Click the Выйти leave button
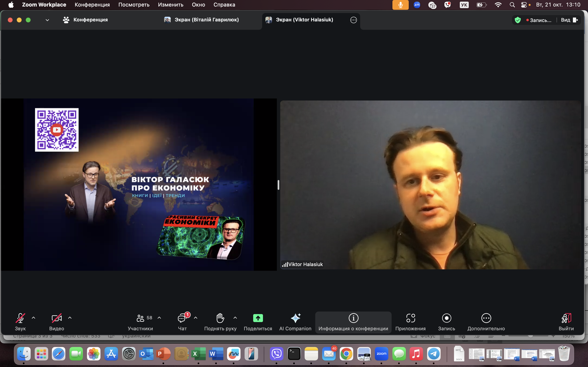Image resolution: width=588 pixels, height=367 pixels. point(566,318)
